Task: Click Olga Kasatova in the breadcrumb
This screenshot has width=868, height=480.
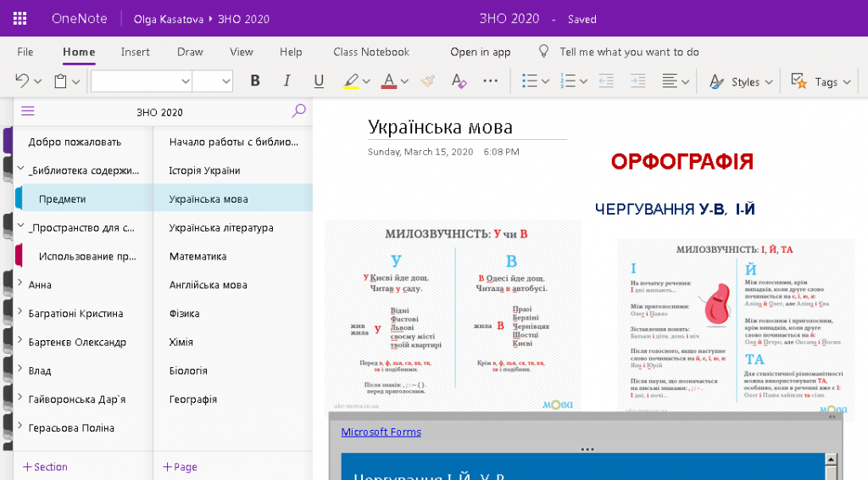Action: (169, 20)
